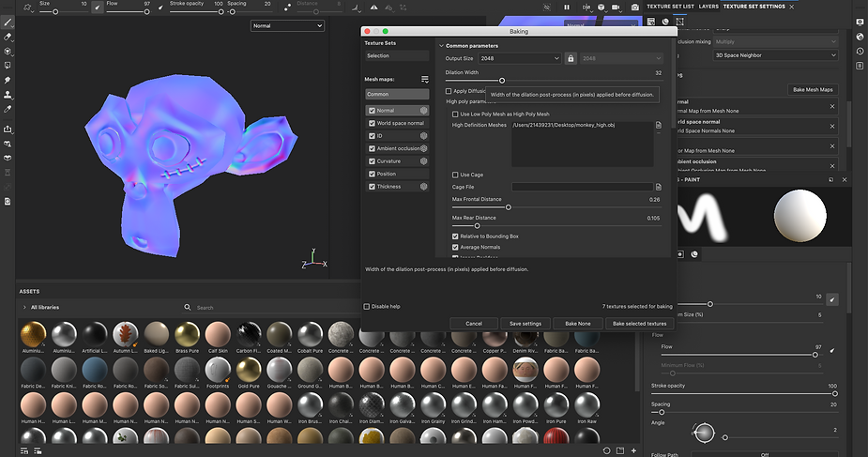
Task: Open Display settings in the right dock
Action: coord(860,23)
